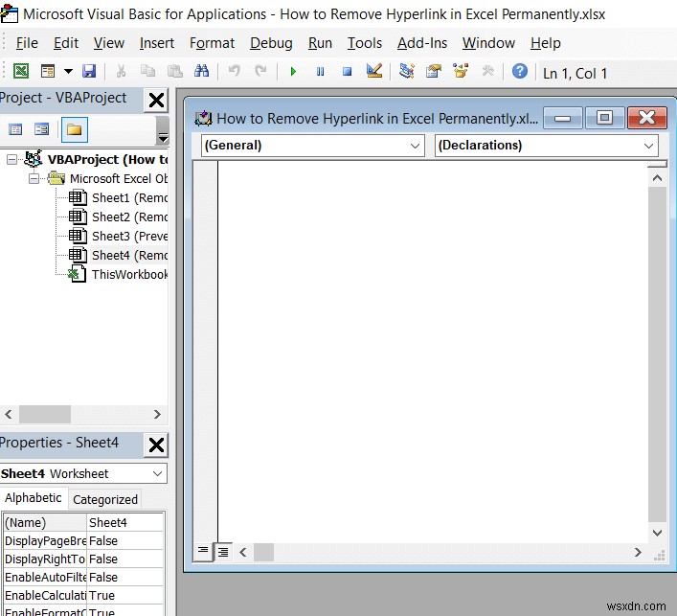Open Project Explorer toolbar icon
Screen dimensions: 677x616
pos(406,71)
